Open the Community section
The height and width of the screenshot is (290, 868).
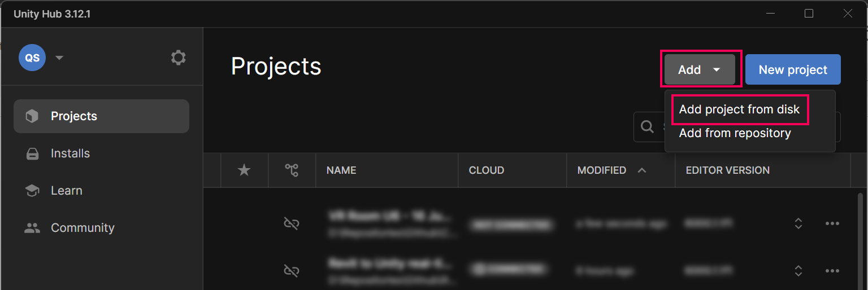point(83,228)
